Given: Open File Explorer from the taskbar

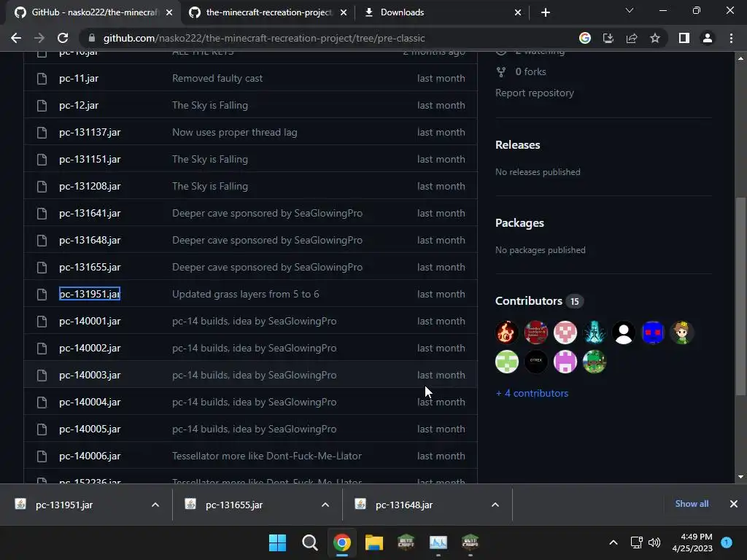Looking at the screenshot, I should [374, 542].
